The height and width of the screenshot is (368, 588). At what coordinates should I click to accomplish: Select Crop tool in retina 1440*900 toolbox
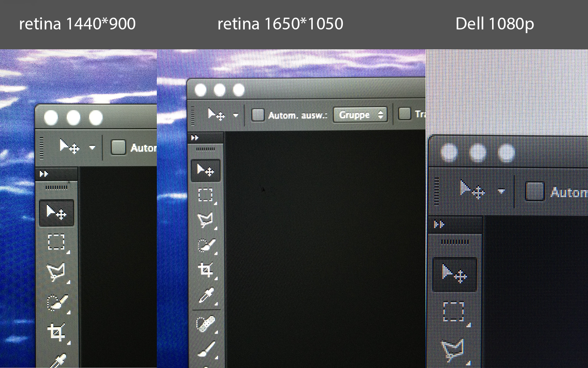(57, 332)
